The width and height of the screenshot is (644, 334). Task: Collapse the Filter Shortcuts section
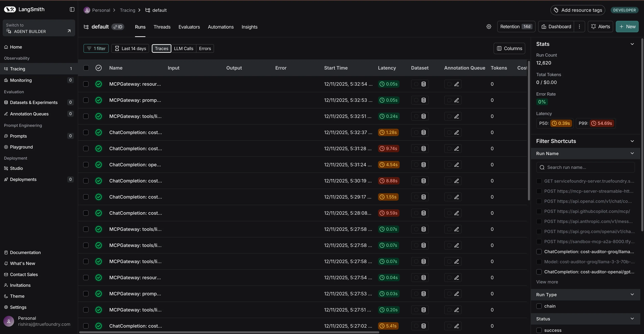tap(632, 141)
